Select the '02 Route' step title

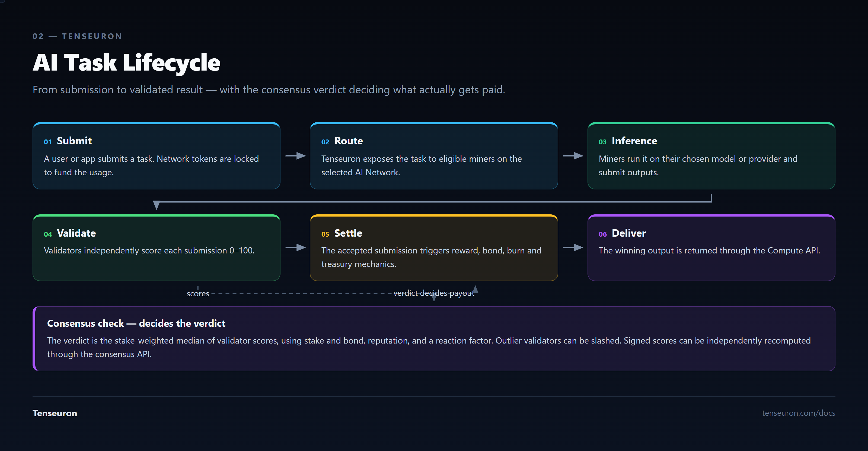click(342, 141)
